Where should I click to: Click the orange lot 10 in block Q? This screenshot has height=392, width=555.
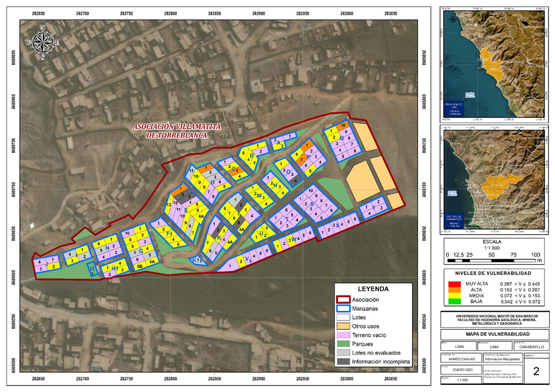pyautogui.click(x=343, y=126)
